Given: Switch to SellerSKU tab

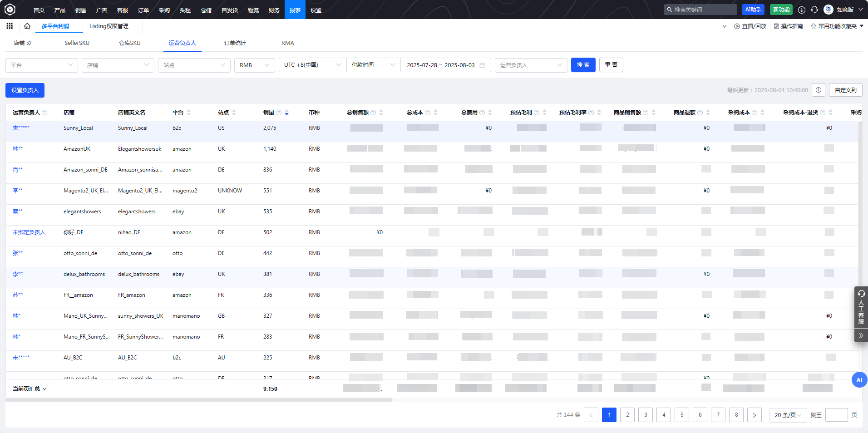Looking at the screenshot, I should (x=77, y=43).
